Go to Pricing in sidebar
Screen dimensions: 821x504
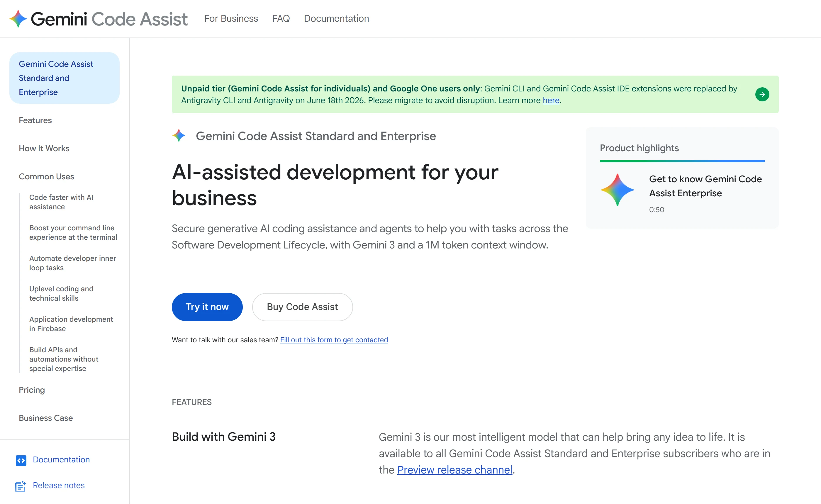click(x=32, y=390)
